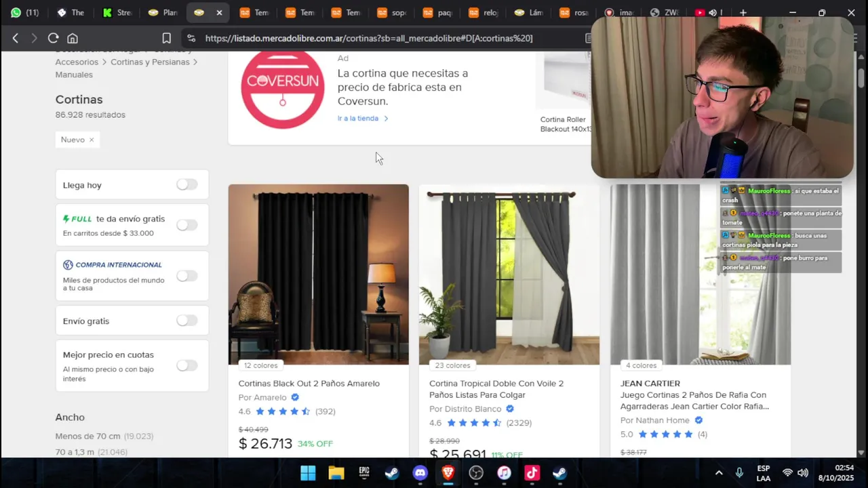Open File Explorer from the taskbar
The width and height of the screenshot is (868, 488).
[336, 473]
